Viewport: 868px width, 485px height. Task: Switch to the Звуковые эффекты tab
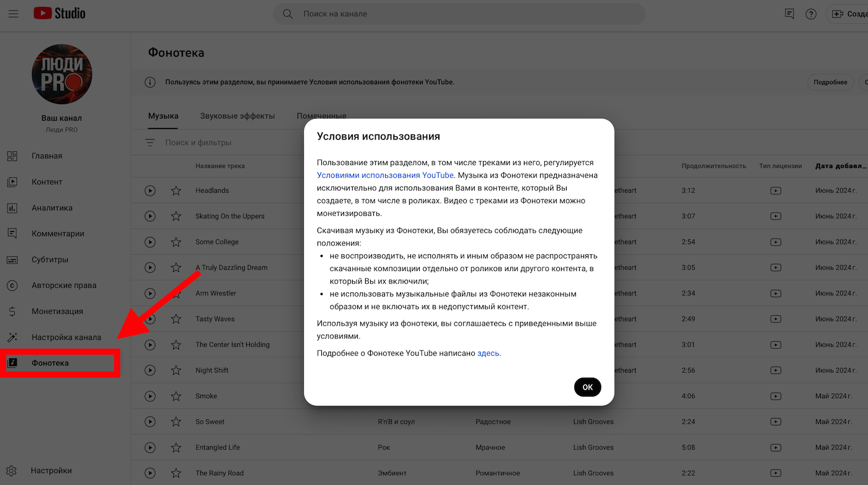point(237,116)
